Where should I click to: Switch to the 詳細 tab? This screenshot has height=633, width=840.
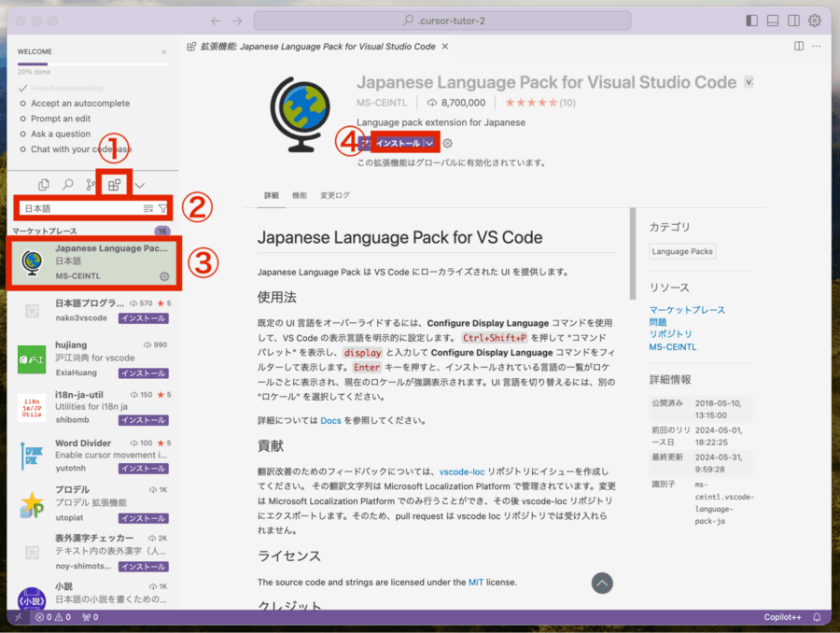pyautogui.click(x=272, y=196)
